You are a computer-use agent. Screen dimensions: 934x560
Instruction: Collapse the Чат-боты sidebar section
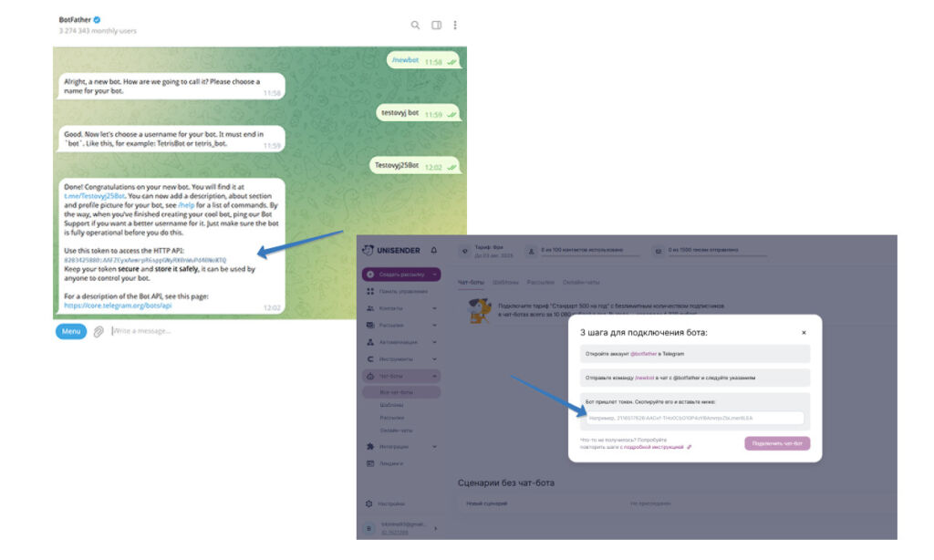pyautogui.click(x=434, y=376)
